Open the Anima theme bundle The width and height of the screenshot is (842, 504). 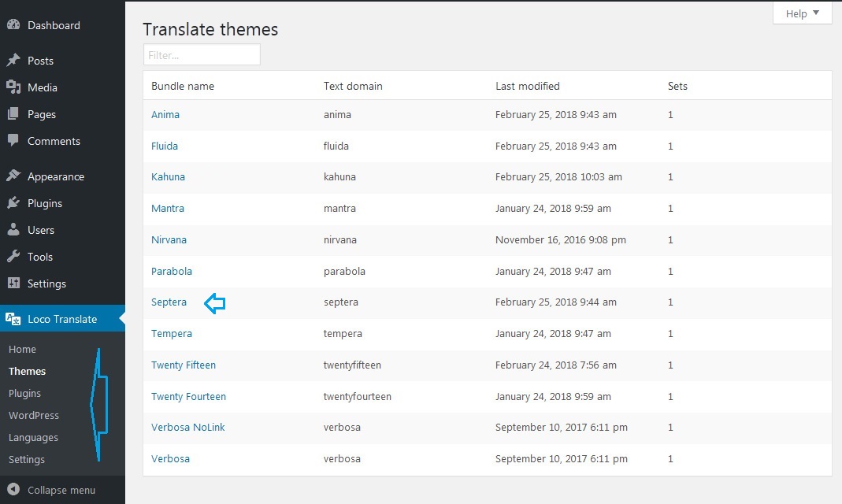click(x=165, y=114)
